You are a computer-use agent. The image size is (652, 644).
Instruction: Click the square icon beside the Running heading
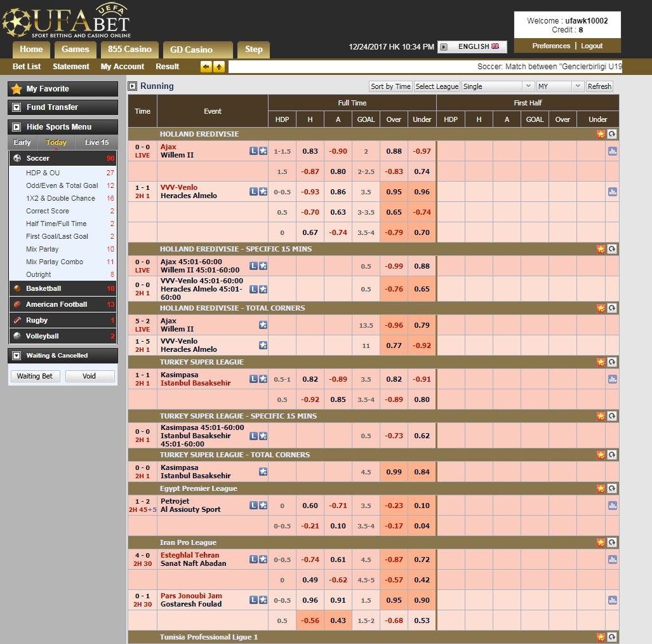(x=133, y=86)
